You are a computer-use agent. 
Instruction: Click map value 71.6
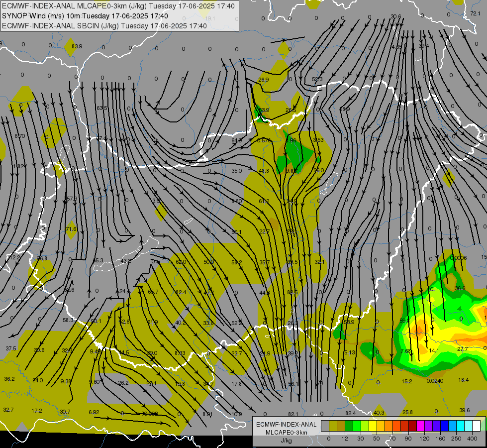(x=71, y=229)
